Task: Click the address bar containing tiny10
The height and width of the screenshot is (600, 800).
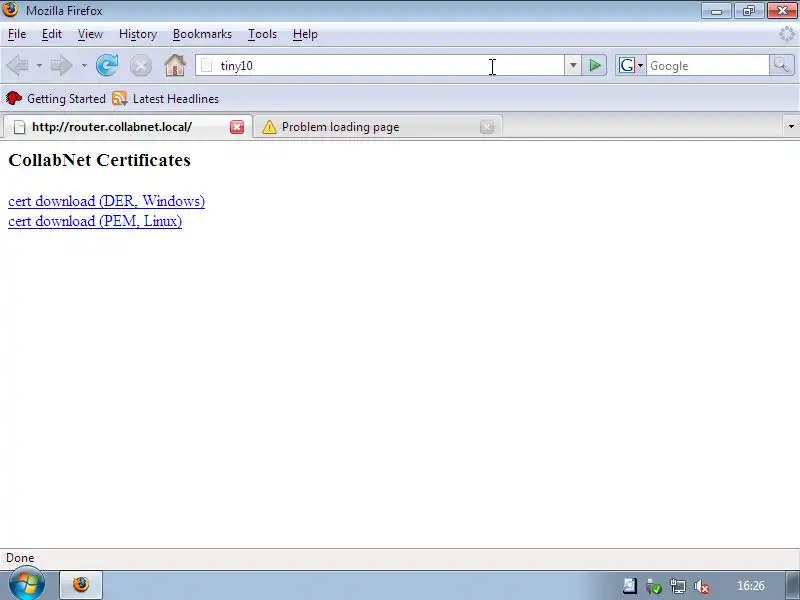Action: 380,65
